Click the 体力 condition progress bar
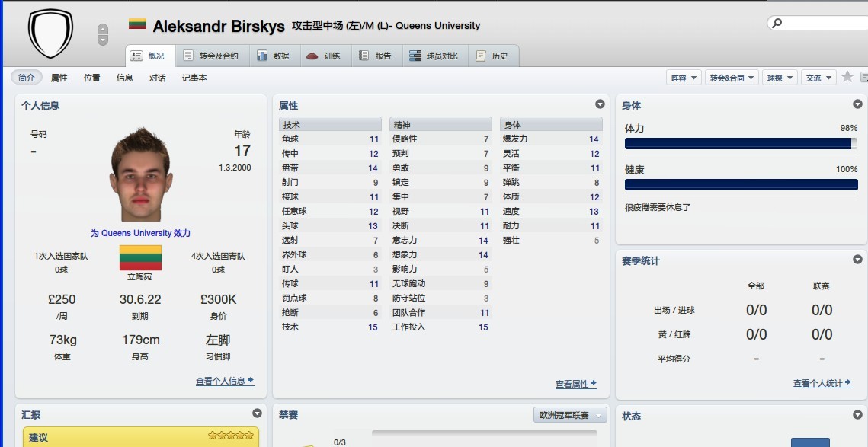Viewport: 868px width, 447px height. pyautogui.click(x=741, y=143)
